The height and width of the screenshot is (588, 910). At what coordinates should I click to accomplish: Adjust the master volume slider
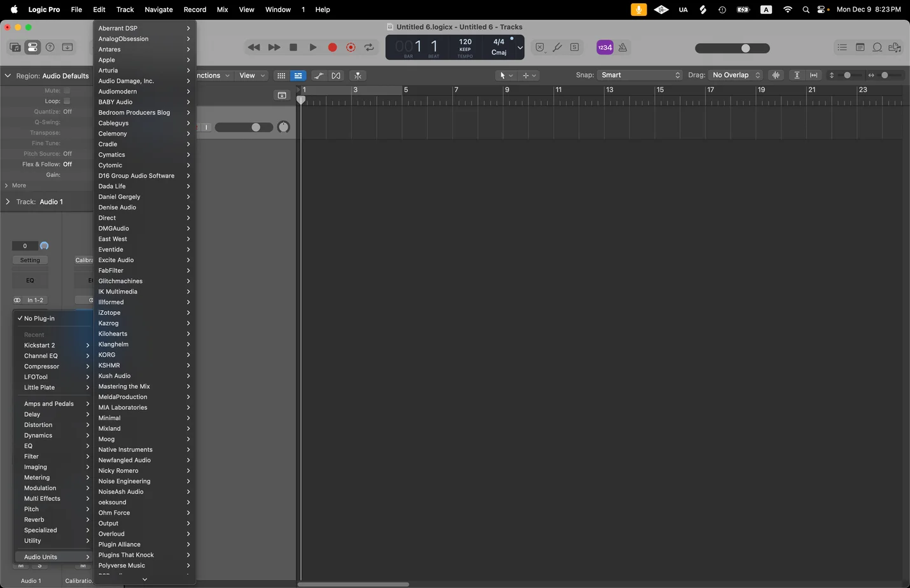click(732, 48)
